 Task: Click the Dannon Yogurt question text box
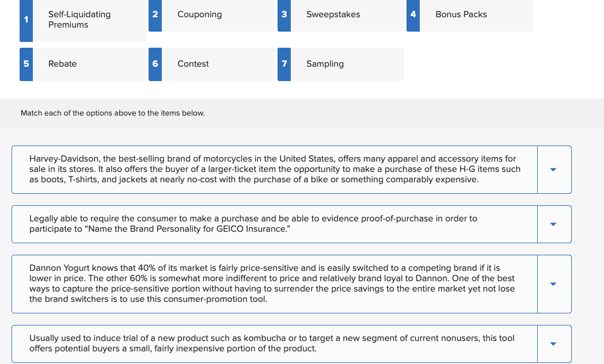coord(274,283)
